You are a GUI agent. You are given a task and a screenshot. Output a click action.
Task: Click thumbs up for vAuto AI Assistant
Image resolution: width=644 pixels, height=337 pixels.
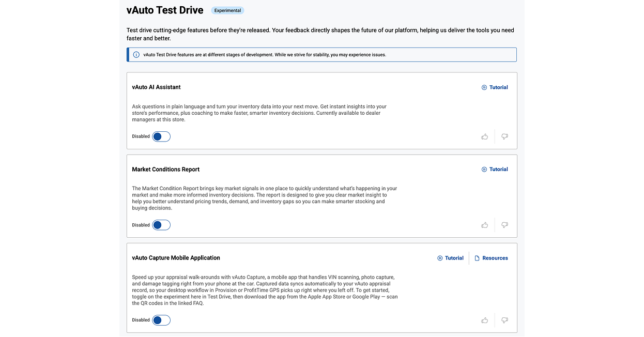click(x=484, y=136)
